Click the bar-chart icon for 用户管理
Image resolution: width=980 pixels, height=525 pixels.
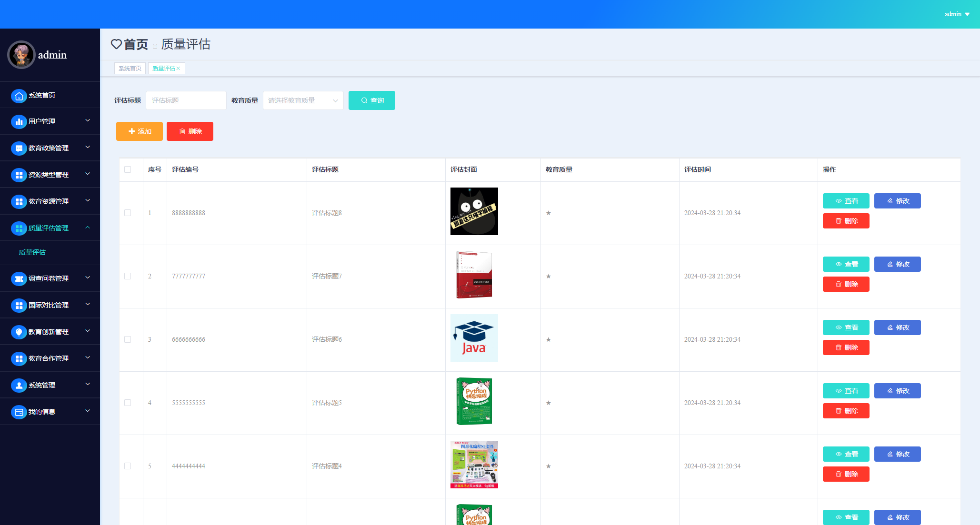[x=19, y=122]
